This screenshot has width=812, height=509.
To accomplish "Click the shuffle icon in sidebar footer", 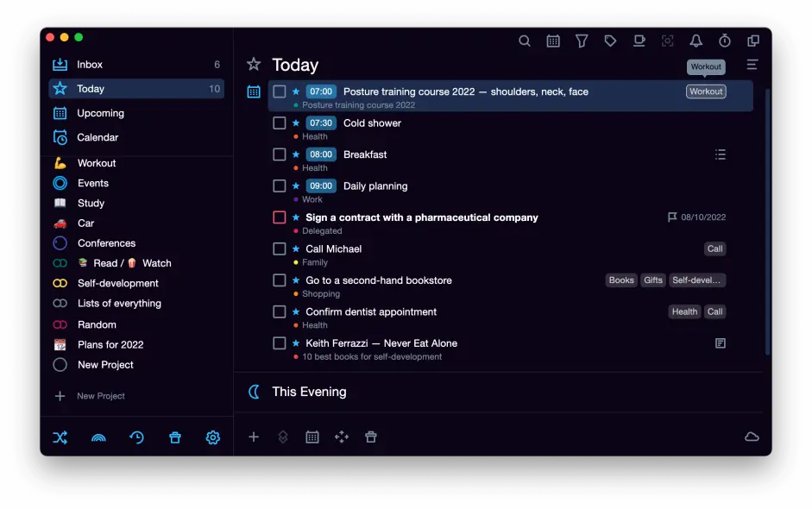I will pos(60,437).
